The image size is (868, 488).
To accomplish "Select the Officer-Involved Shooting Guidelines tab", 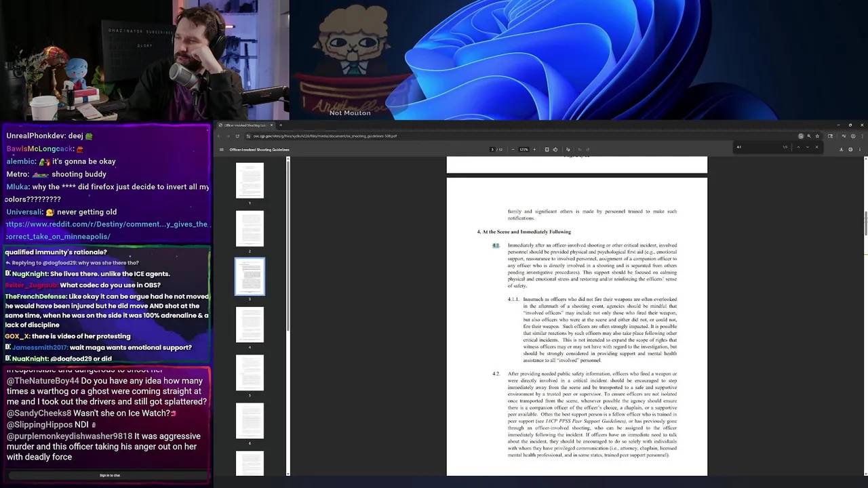I will coord(245,125).
